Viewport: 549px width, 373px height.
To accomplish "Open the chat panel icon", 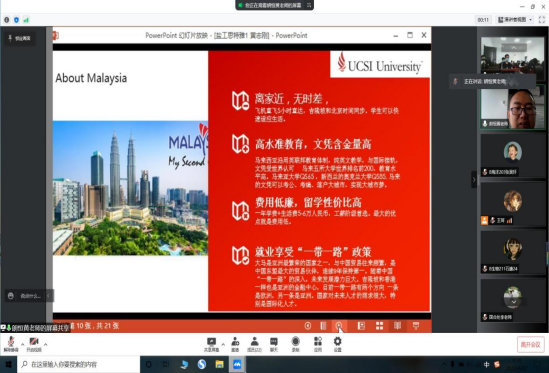I will pos(274,344).
